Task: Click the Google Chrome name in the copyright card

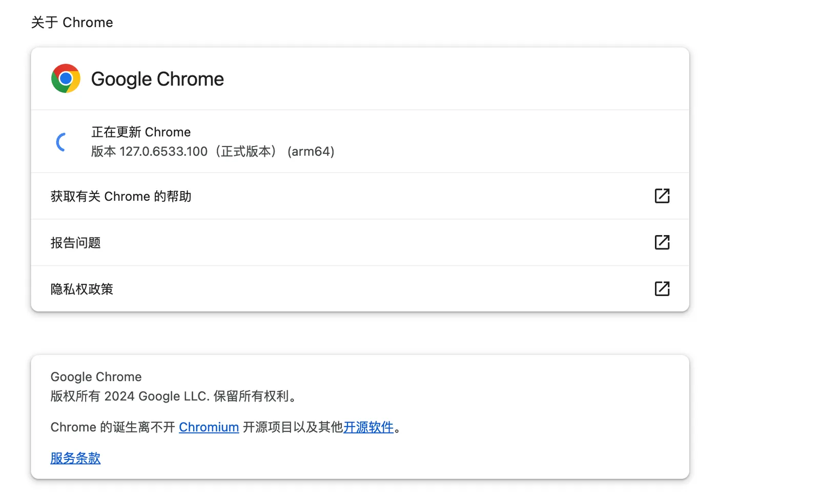Action: click(96, 377)
